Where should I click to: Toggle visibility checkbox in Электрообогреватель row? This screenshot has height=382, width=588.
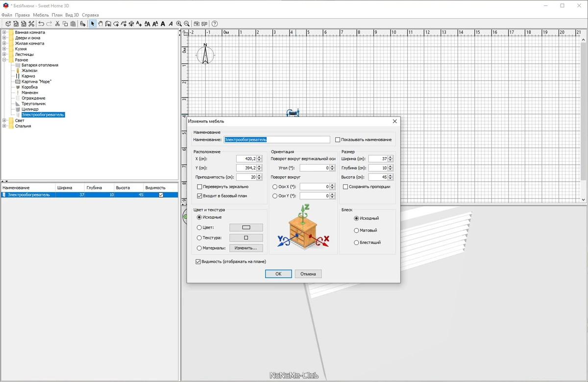(161, 194)
